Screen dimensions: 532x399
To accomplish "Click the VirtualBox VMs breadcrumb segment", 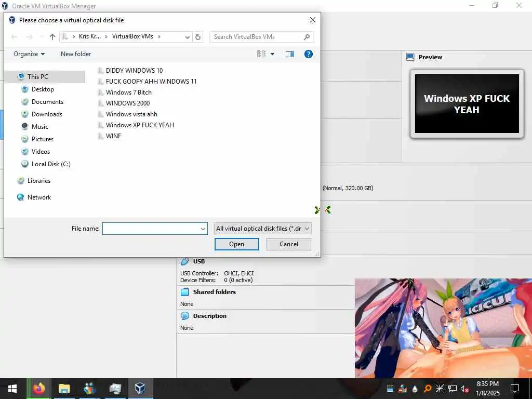I will (132, 36).
